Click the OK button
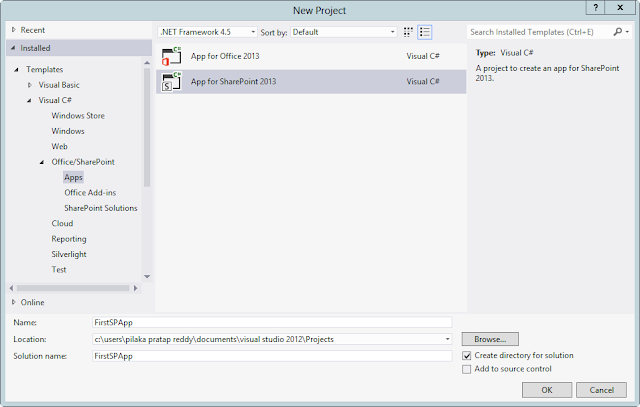Screen dimensions: 640x407 click(x=547, y=390)
